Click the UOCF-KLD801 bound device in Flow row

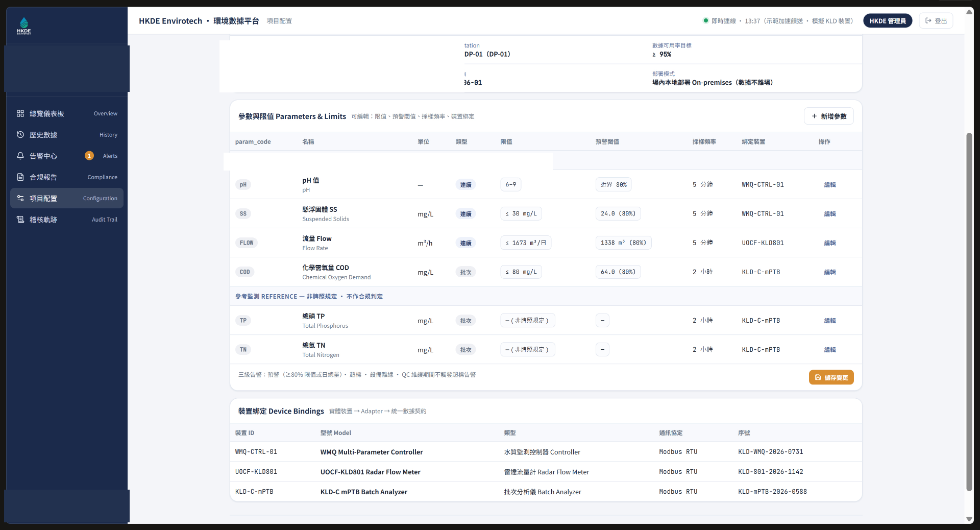763,243
